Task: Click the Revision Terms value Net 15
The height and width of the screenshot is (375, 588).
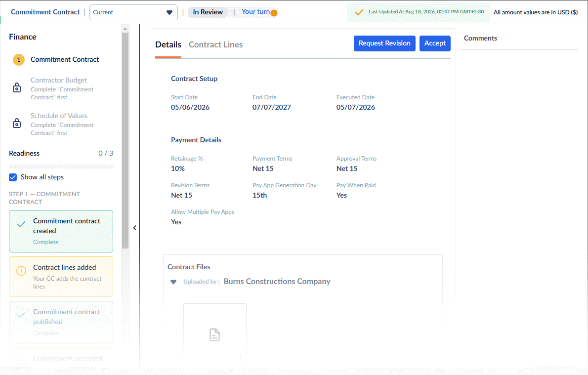Action: [x=181, y=195]
